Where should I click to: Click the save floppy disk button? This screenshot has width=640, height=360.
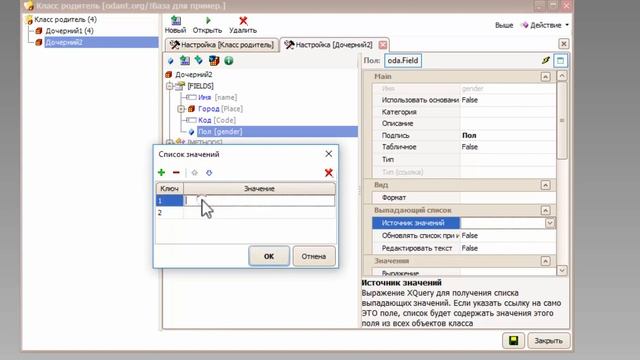(513, 340)
